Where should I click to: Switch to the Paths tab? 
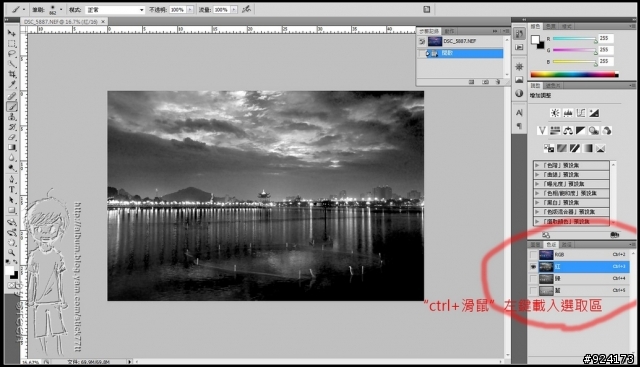pos(567,245)
